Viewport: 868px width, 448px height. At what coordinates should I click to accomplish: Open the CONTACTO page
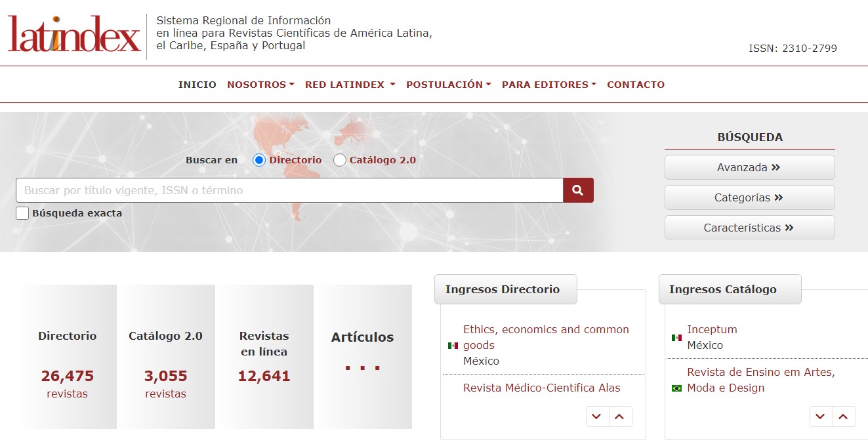(636, 84)
